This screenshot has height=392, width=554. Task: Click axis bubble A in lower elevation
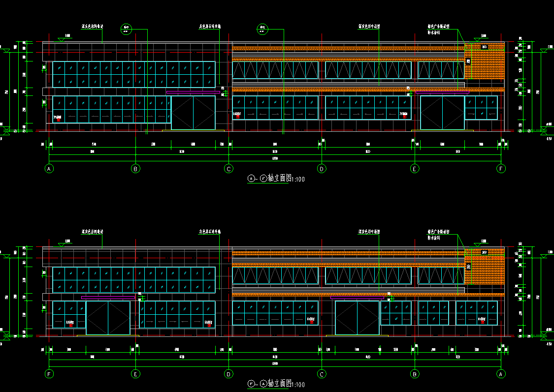(501, 374)
